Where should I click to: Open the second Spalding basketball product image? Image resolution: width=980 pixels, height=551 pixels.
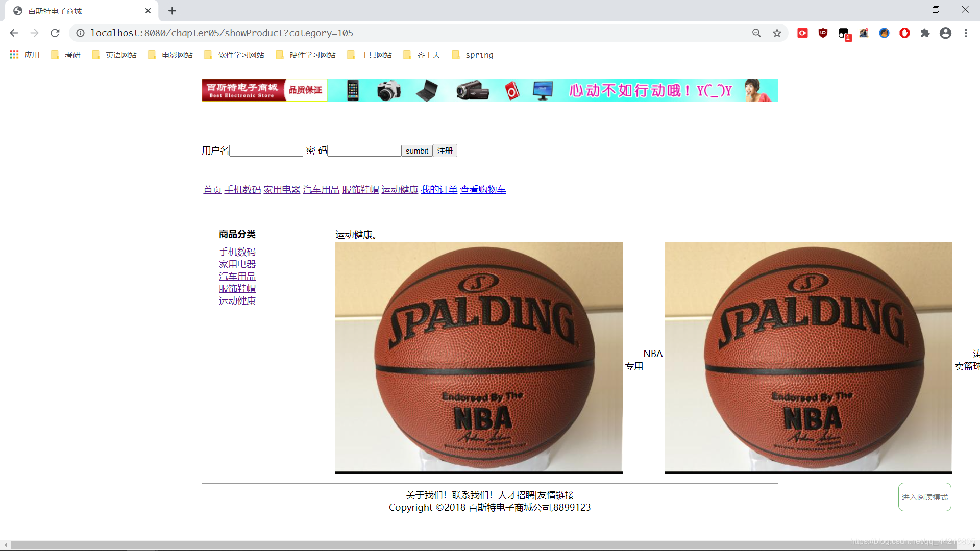(808, 358)
